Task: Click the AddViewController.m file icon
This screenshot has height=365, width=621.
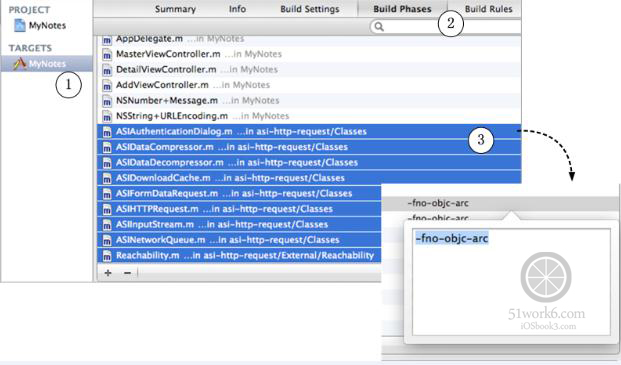Action: click(x=107, y=85)
